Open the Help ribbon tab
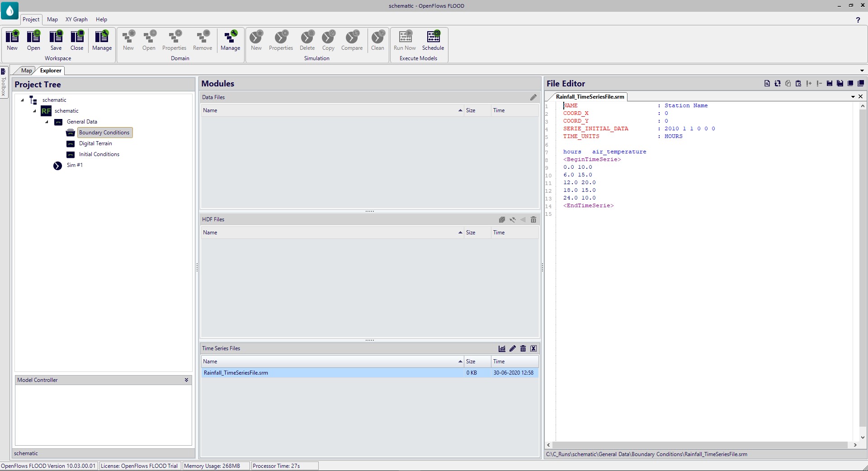The height and width of the screenshot is (471, 868). click(x=101, y=19)
